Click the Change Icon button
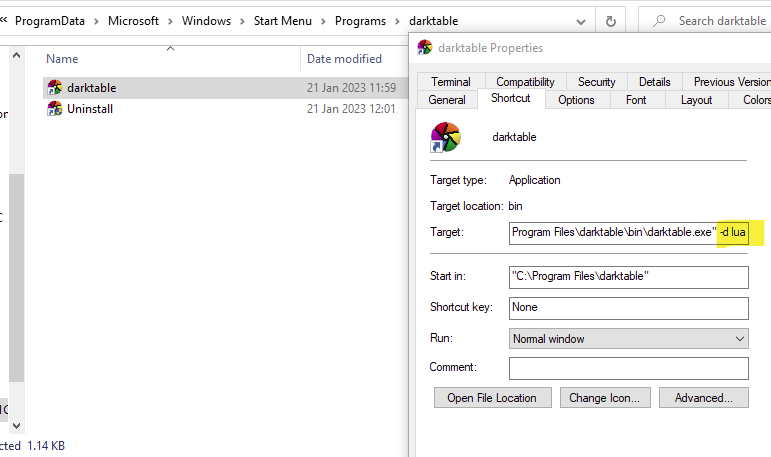 click(605, 397)
